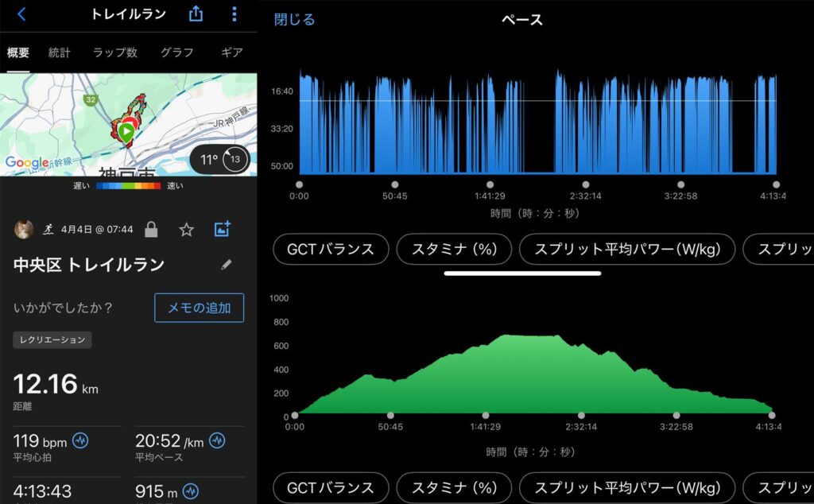The height and width of the screenshot is (504, 814).
Task: Add a photo using image-plus icon
Action: [x=223, y=230]
